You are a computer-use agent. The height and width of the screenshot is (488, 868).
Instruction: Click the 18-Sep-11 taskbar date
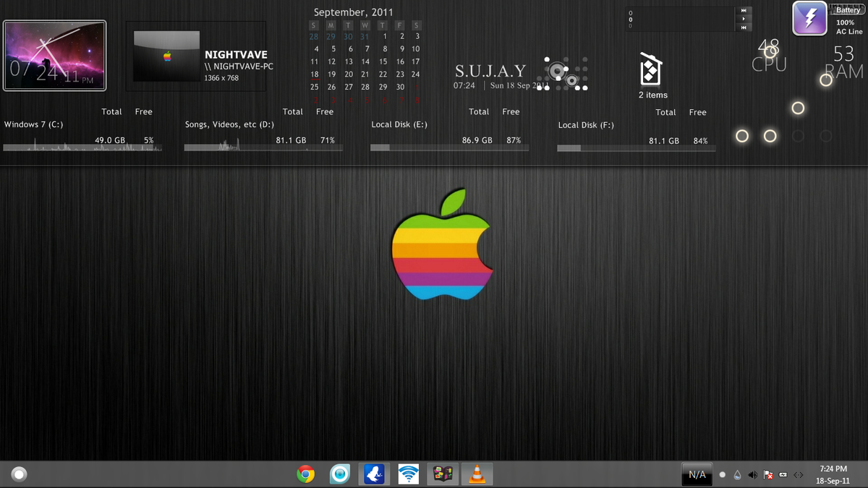click(x=833, y=481)
